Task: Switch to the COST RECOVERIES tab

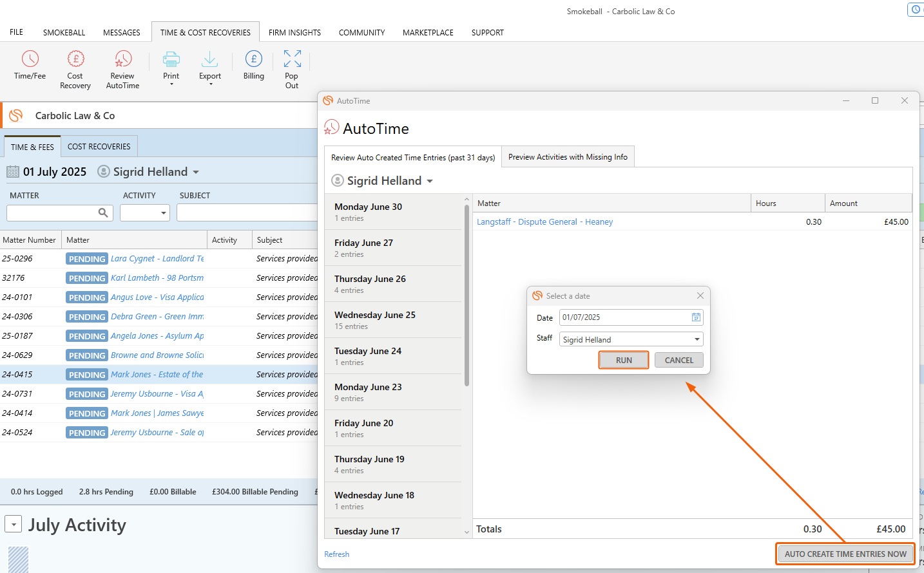Action: (x=99, y=146)
